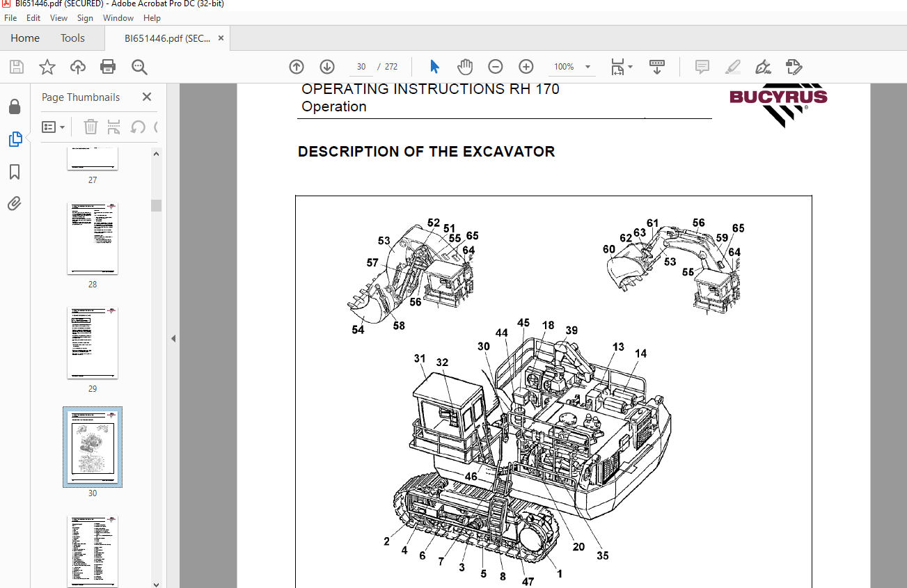Print the document with the printer icon
The image size is (907, 588).
[108, 67]
